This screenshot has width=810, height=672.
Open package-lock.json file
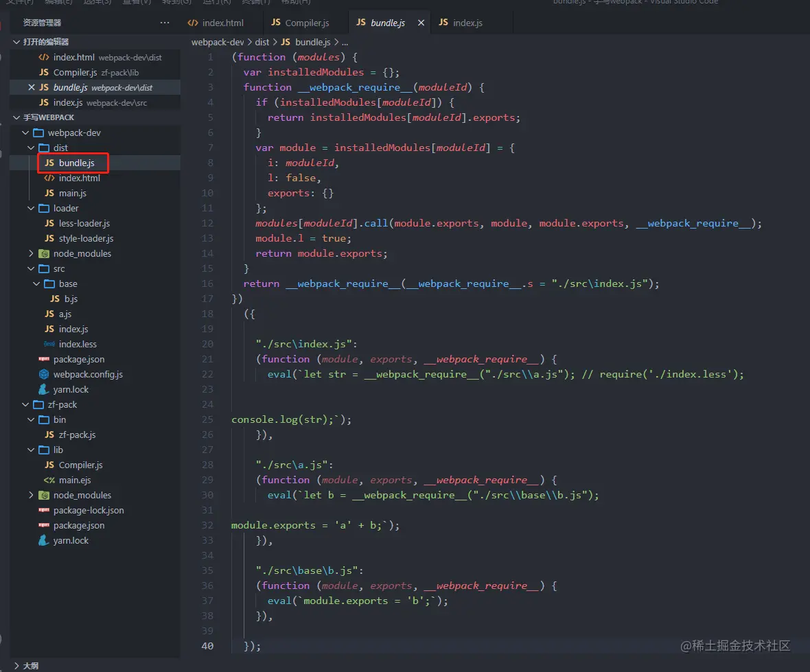pos(95,510)
